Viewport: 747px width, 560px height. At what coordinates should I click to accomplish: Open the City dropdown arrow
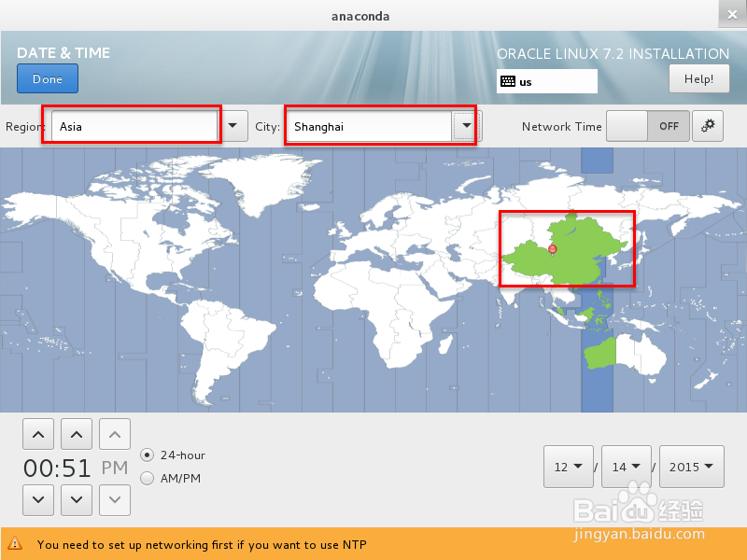click(x=466, y=126)
